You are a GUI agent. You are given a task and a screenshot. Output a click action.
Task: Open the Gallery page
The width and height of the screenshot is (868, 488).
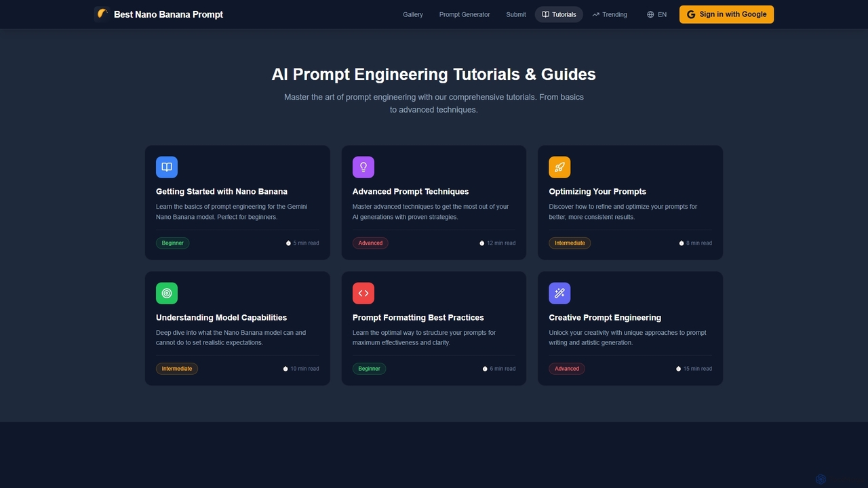(413, 14)
